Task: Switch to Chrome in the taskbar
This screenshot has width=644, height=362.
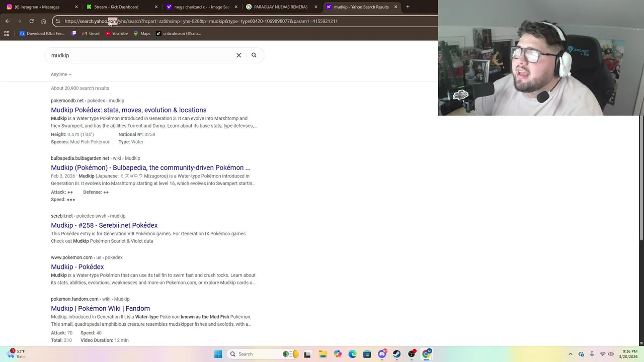Action: point(427,354)
